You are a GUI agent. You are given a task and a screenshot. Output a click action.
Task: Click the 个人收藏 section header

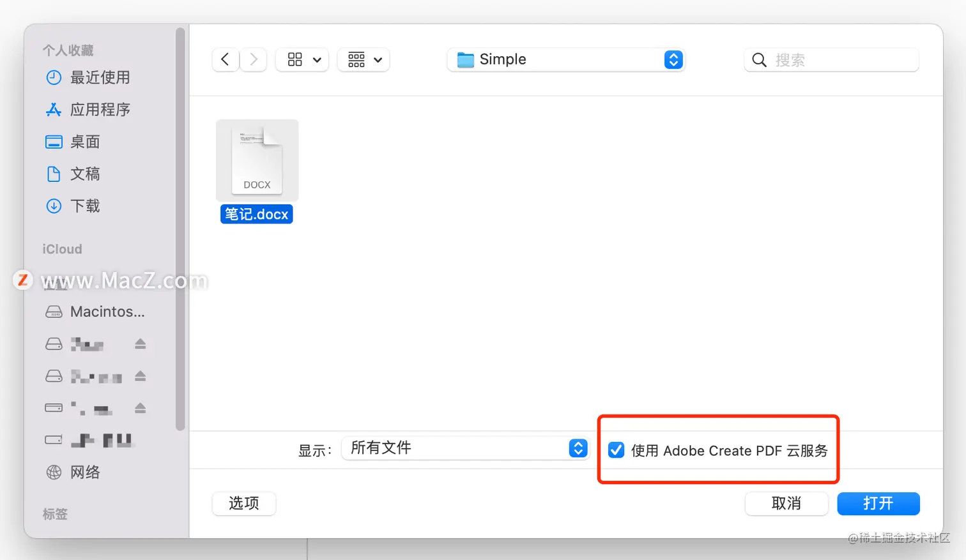pyautogui.click(x=68, y=50)
